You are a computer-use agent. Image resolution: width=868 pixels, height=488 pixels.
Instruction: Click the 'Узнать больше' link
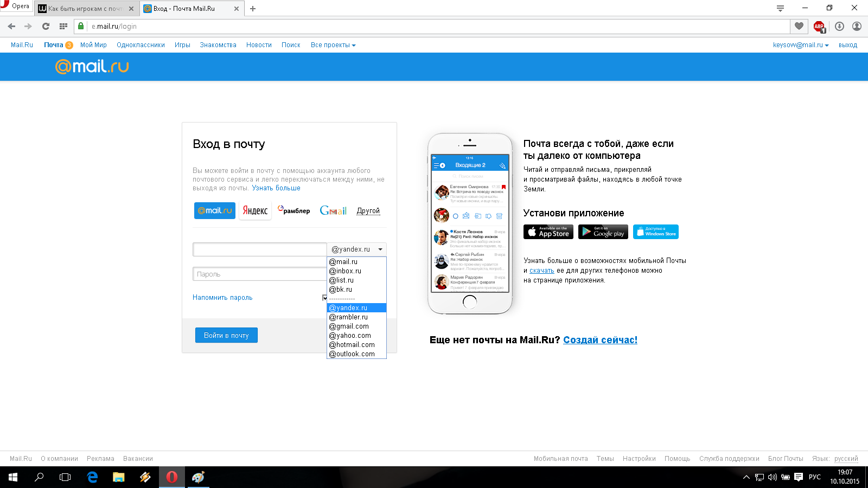tap(276, 188)
